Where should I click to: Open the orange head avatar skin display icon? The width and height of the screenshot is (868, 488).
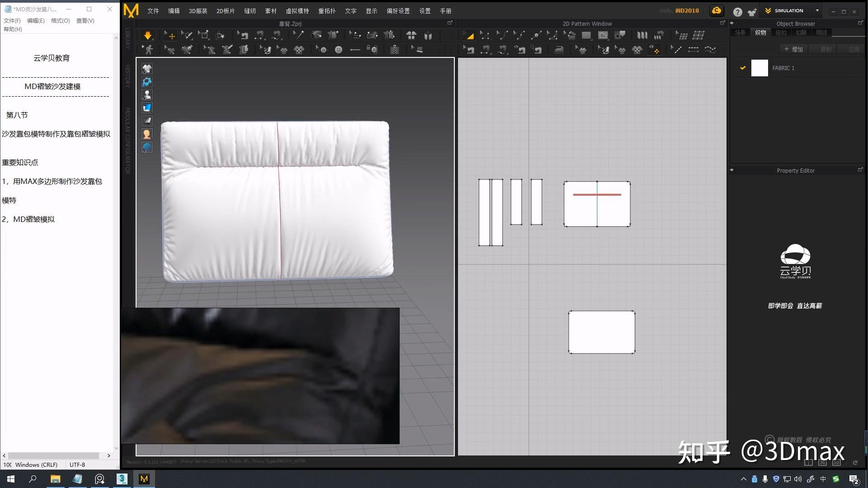[147, 134]
